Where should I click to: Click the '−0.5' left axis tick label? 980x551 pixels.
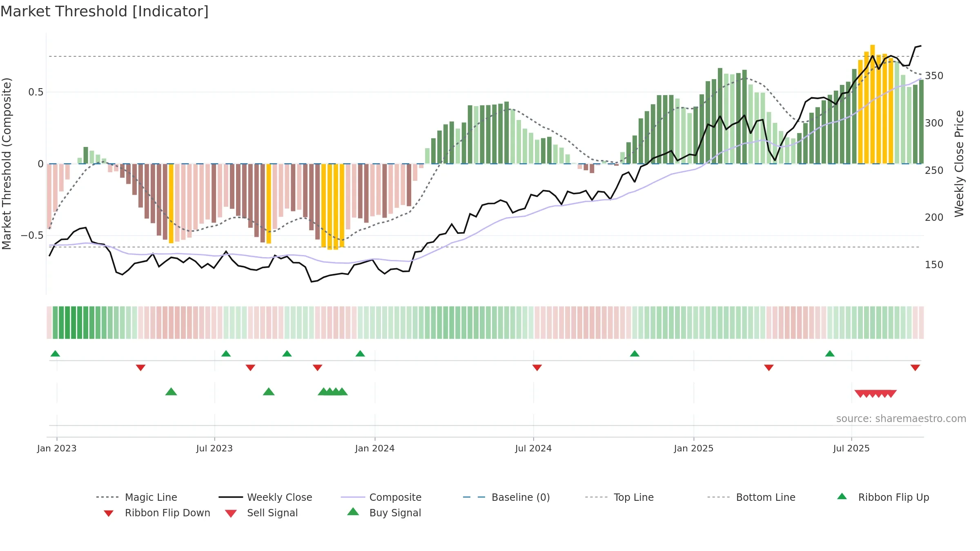click(x=32, y=236)
